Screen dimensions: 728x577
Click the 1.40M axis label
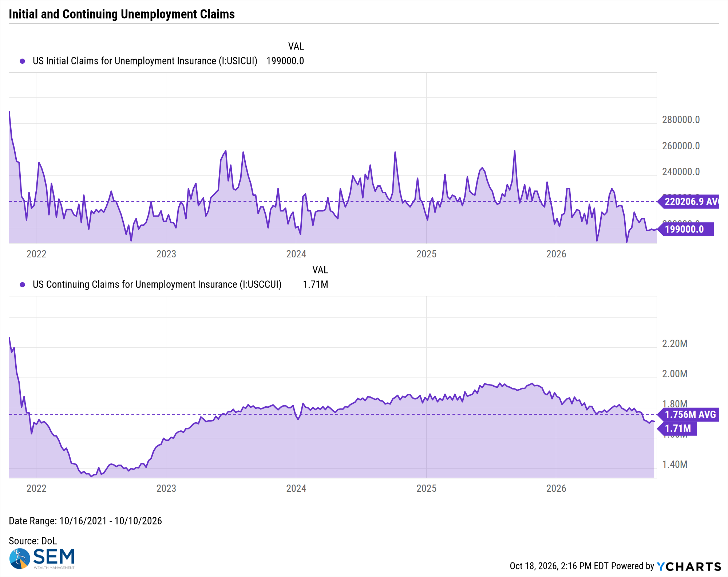[674, 465]
